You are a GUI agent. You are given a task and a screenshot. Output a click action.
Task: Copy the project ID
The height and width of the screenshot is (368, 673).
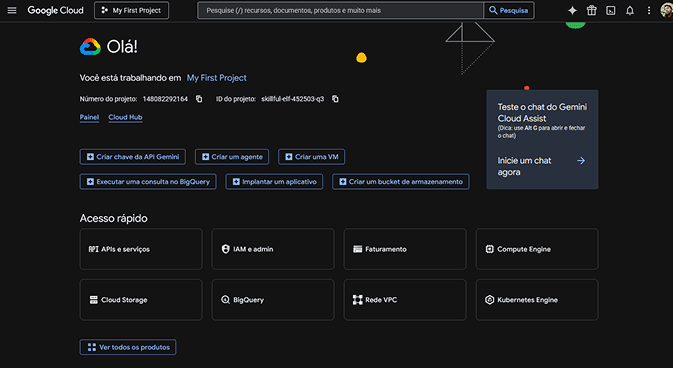click(335, 99)
